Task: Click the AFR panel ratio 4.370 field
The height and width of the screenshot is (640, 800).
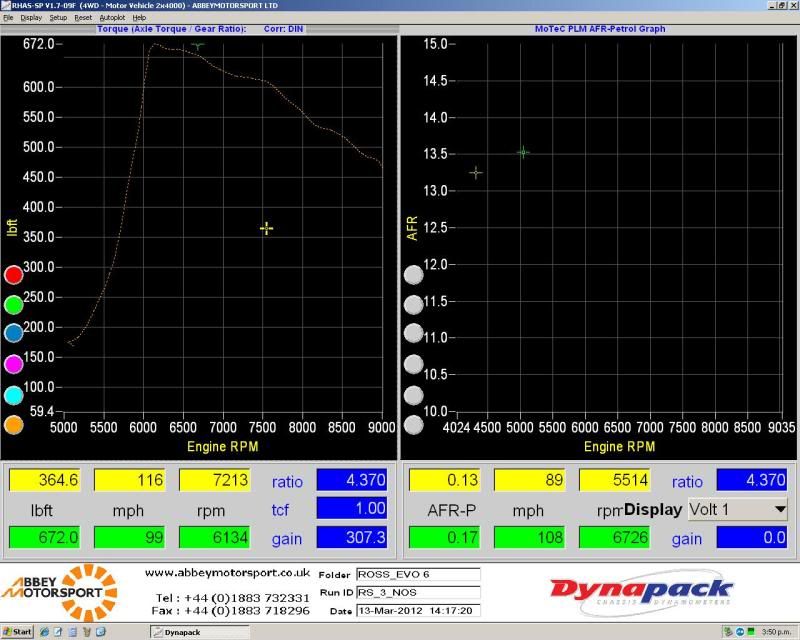Action: point(752,480)
